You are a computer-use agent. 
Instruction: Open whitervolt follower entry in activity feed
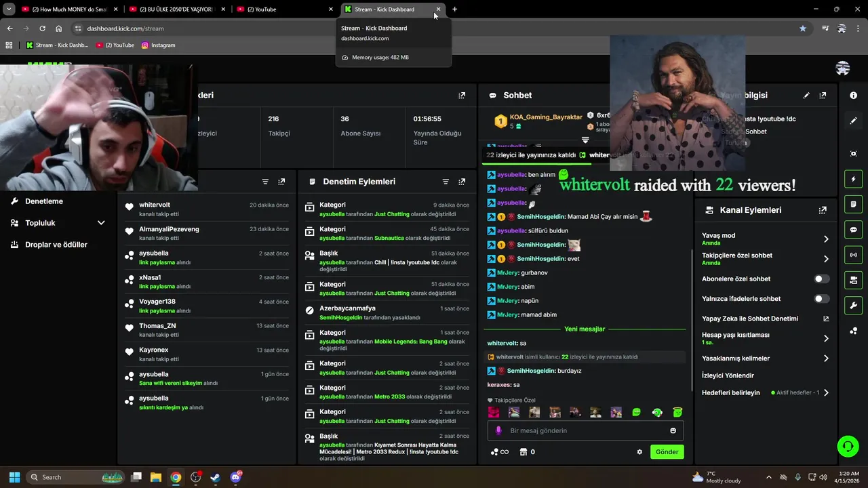point(208,209)
